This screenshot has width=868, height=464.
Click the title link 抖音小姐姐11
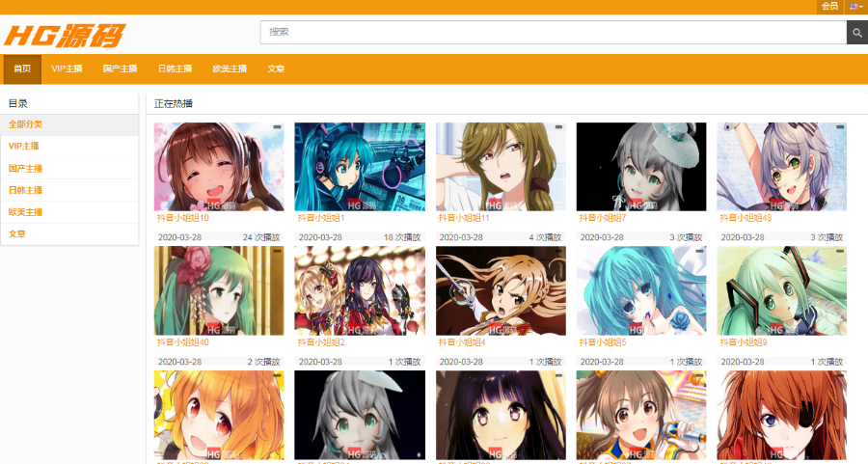pyautogui.click(x=465, y=218)
